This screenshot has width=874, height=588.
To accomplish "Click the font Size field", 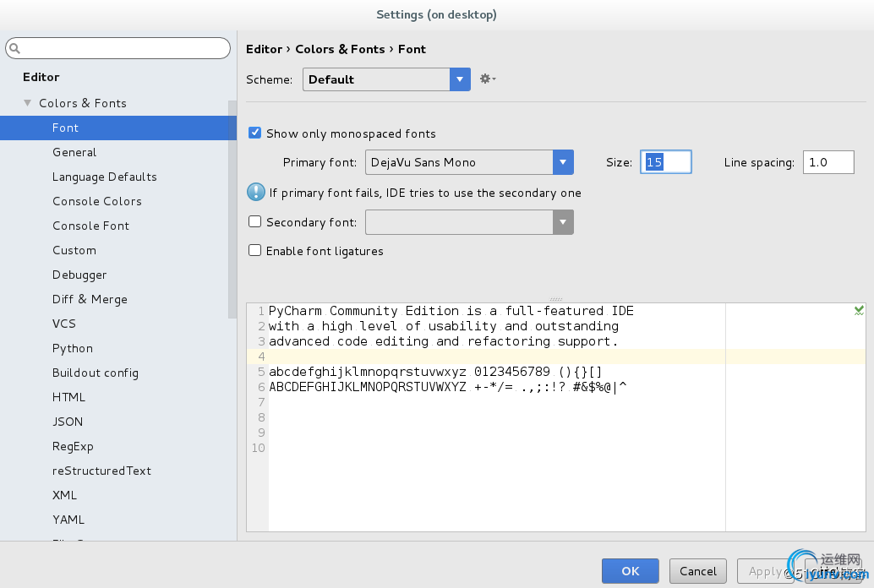I will [666, 162].
